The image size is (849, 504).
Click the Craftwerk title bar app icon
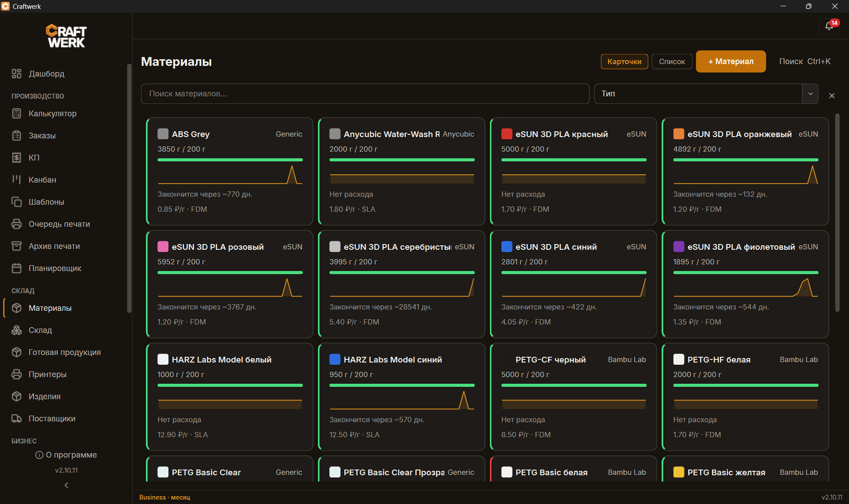tap(6, 6)
